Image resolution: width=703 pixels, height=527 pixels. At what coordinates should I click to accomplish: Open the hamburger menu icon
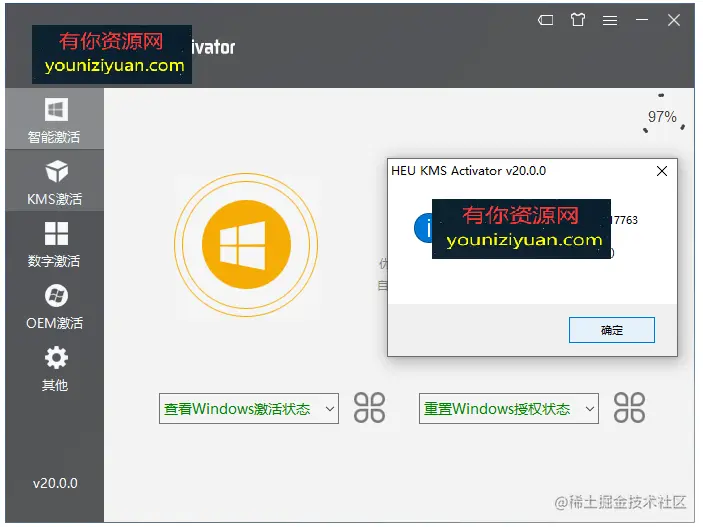[x=610, y=20]
